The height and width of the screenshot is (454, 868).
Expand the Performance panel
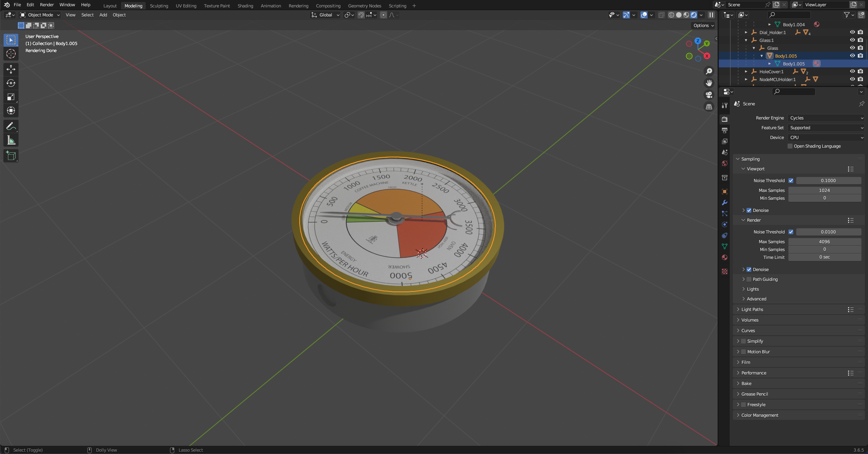tap(754, 373)
